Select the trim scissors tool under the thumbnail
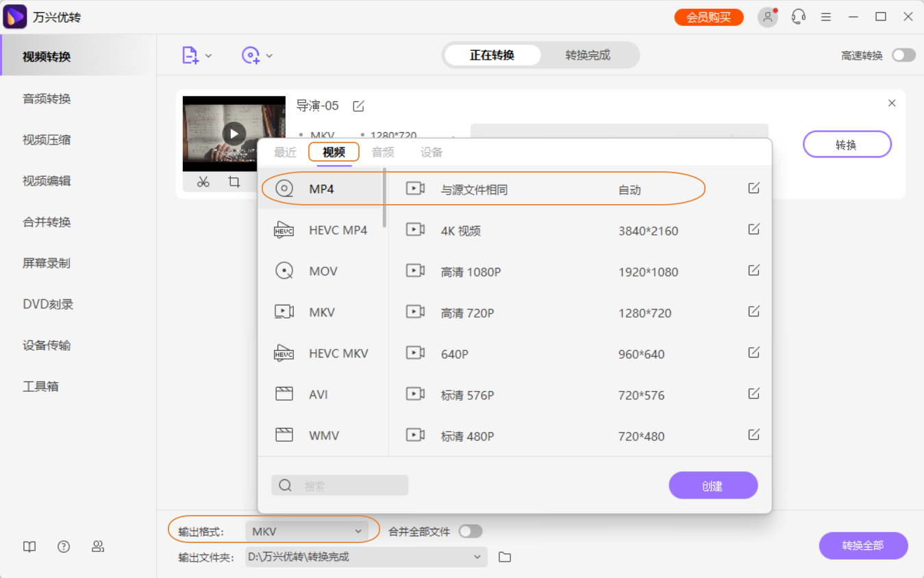Image resolution: width=924 pixels, height=578 pixels. [x=202, y=181]
